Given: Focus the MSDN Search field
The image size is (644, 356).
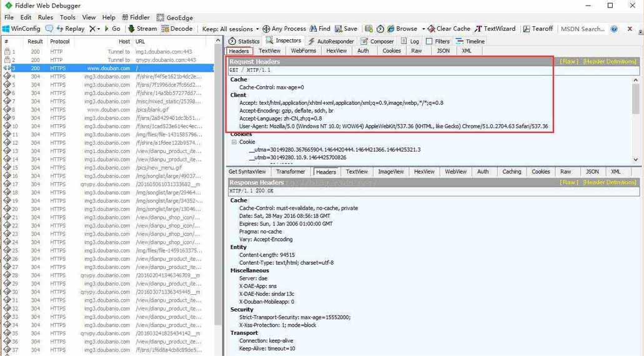Looking at the screenshot, I should click(583, 29).
